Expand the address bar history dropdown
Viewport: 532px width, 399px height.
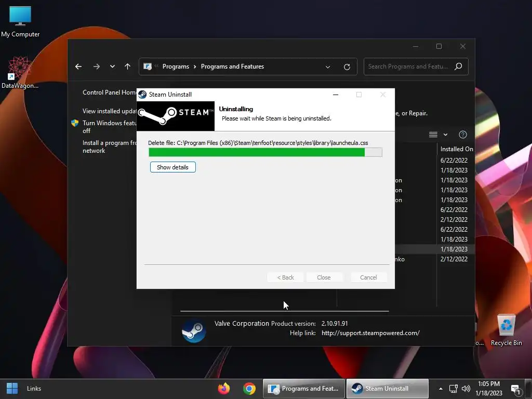328,67
